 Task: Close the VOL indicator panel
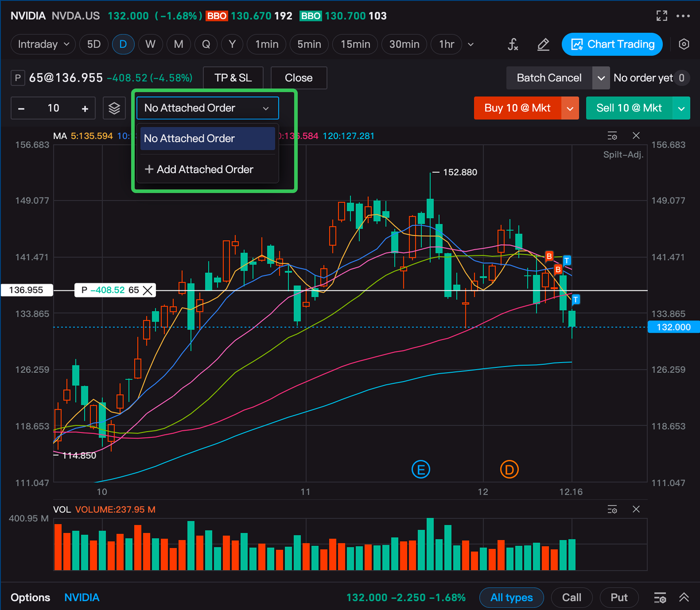click(636, 509)
